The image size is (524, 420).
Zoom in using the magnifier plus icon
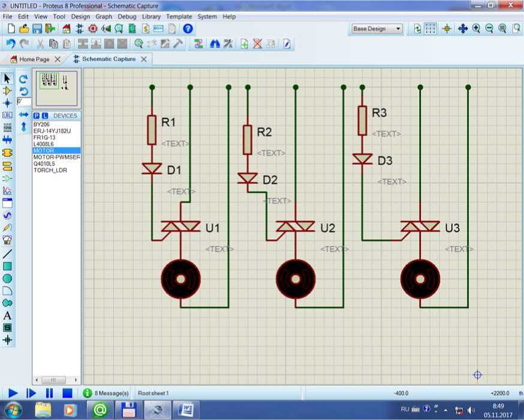(x=476, y=29)
